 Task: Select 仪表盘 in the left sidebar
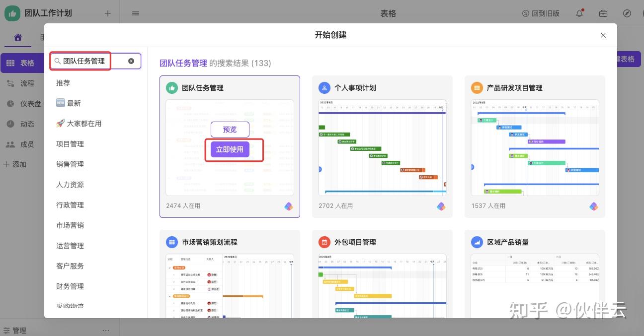point(24,104)
